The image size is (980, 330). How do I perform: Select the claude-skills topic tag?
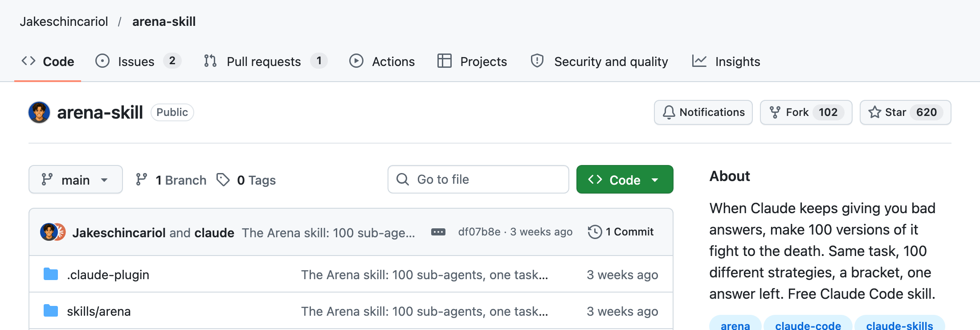[900, 324]
